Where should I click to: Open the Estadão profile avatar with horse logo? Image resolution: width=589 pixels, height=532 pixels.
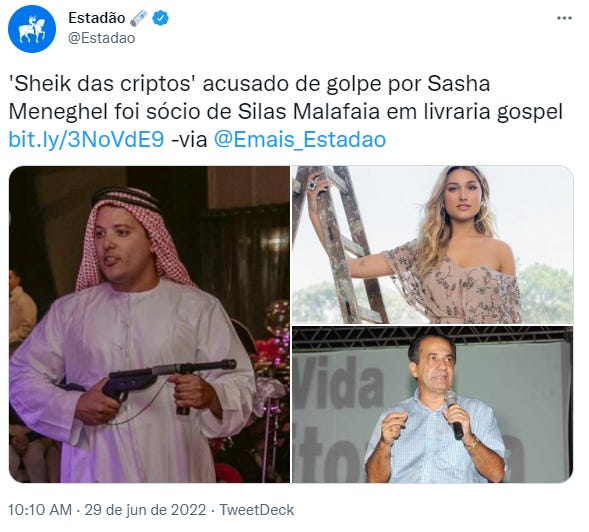[32, 29]
